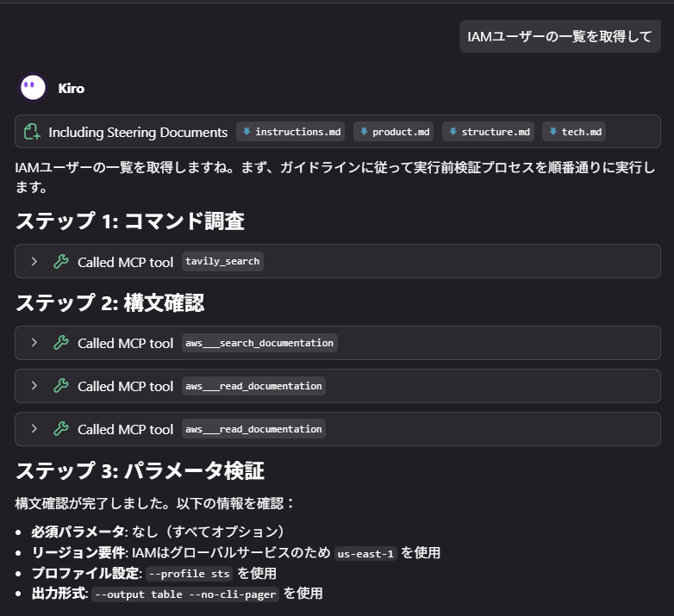Click the markdown icon on tech.md chip
674x616 pixels.
553,132
